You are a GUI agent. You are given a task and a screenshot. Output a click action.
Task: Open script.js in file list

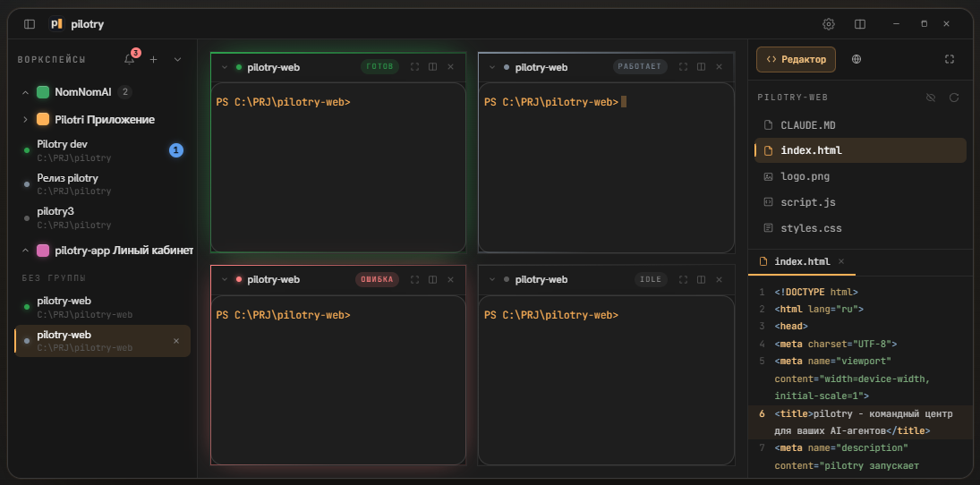tap(860, 202)
